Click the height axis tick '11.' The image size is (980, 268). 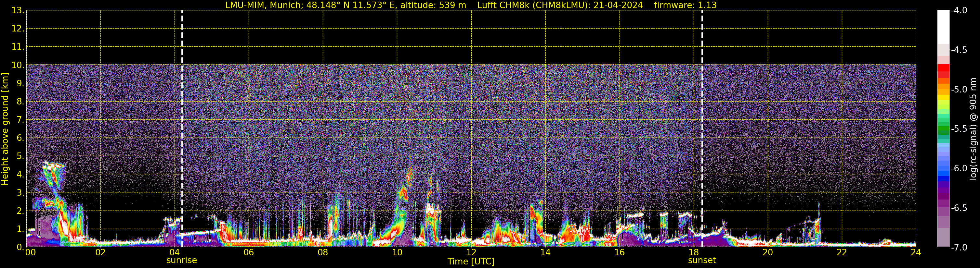18,47
